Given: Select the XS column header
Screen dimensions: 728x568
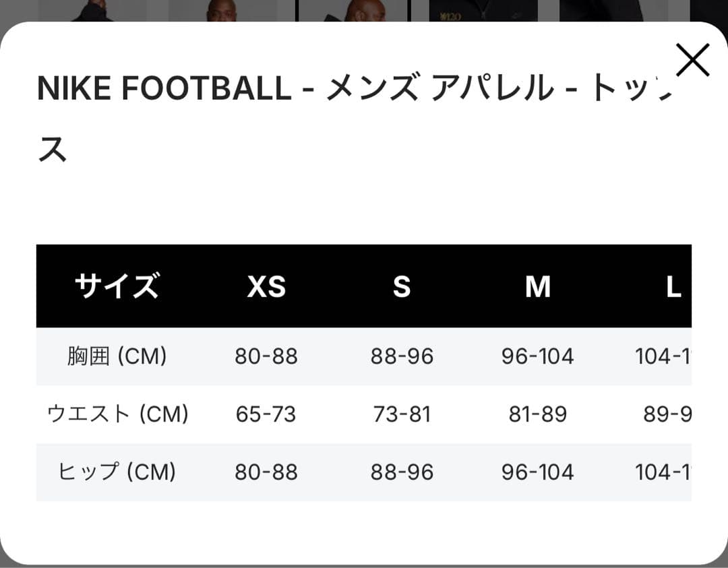Looking at the screenshot, I should (267, 287).
